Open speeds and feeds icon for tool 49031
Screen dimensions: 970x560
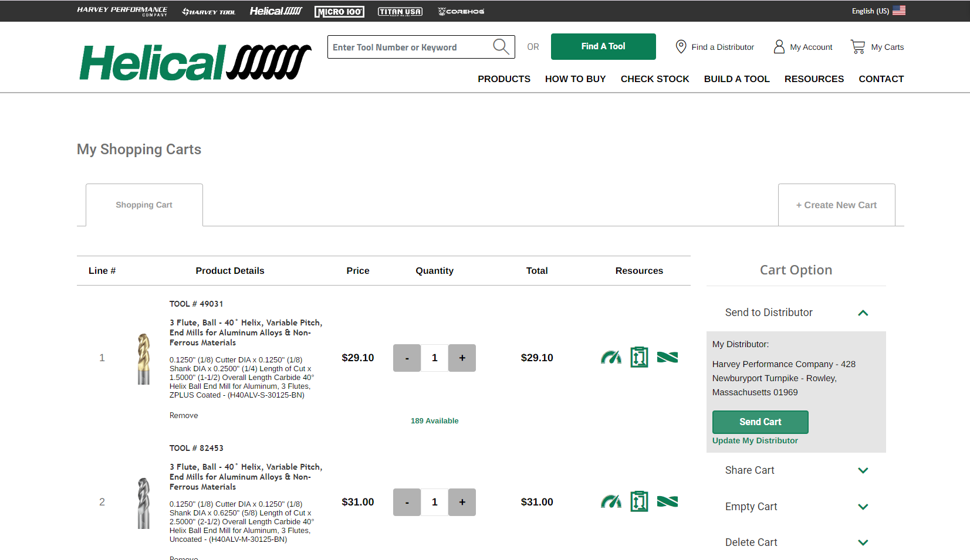611,357
